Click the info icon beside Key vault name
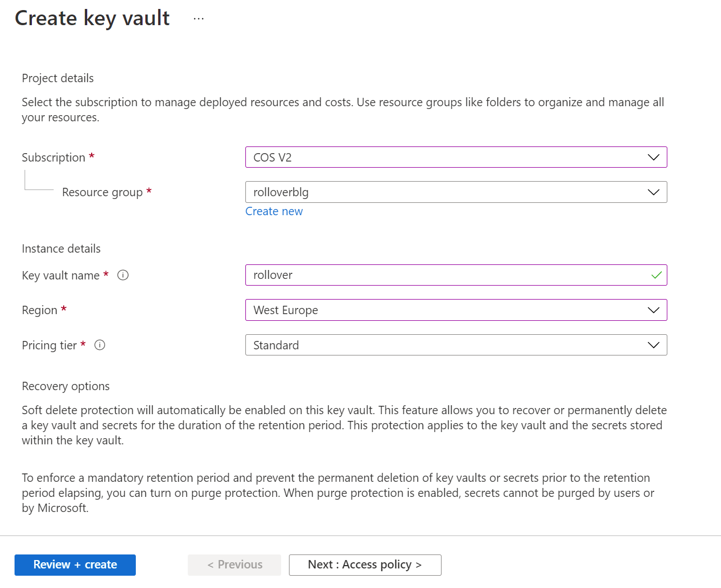 (123, 275)
